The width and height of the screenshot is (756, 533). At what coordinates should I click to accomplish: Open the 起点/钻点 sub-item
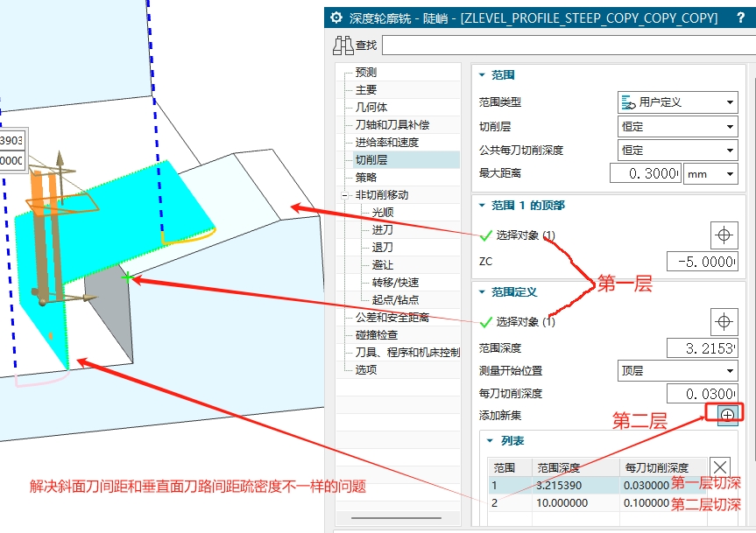395,300
